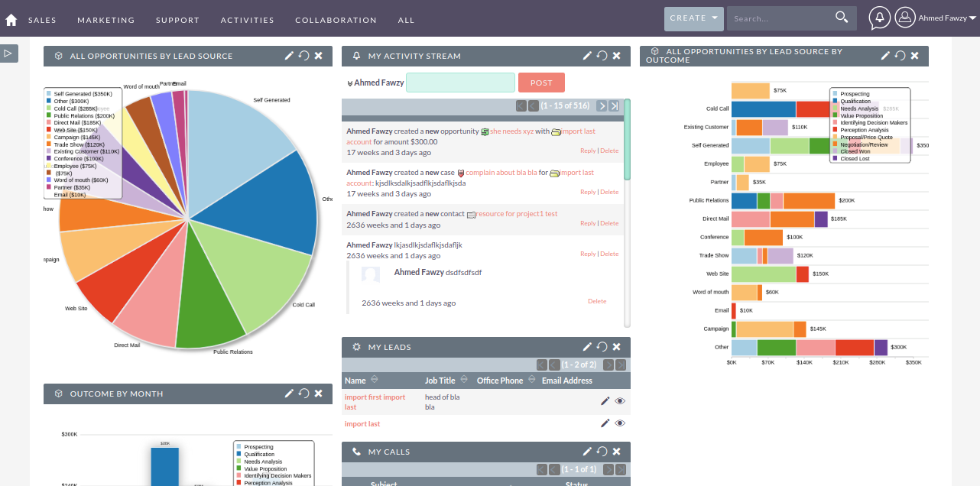Refresh the My Activity Stream dashlet
980x486 pixels.
(x=602, y=56)
